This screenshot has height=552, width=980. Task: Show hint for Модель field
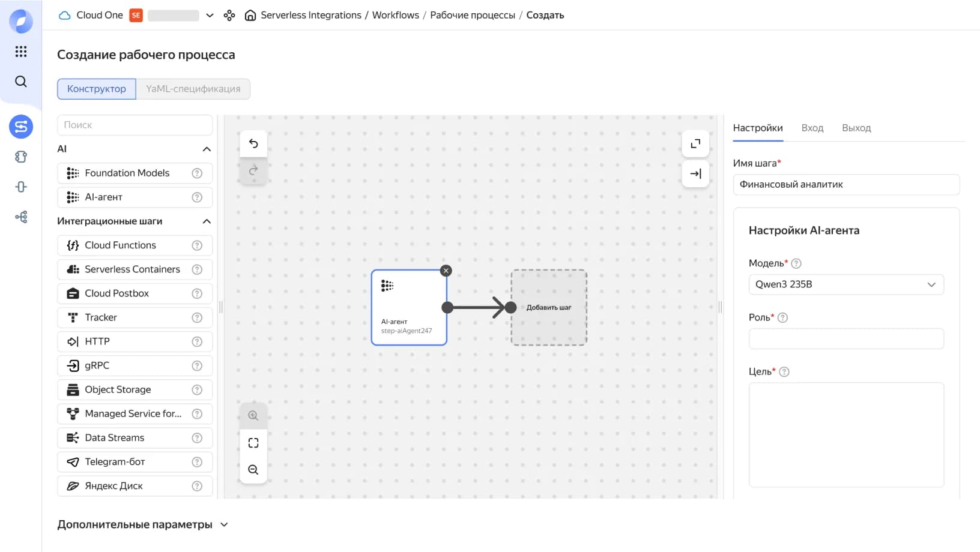pyautogui.click(x=796, y=263)
